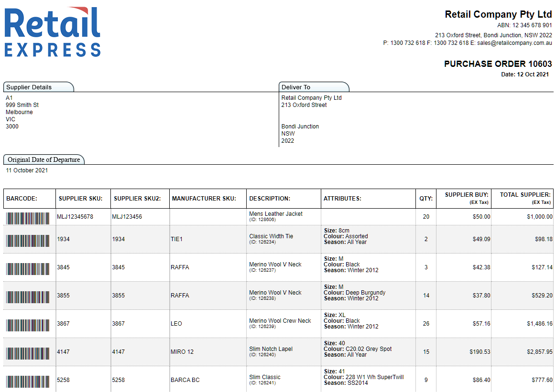Click the Slim Classic description
556x392 pixels.
265,377
